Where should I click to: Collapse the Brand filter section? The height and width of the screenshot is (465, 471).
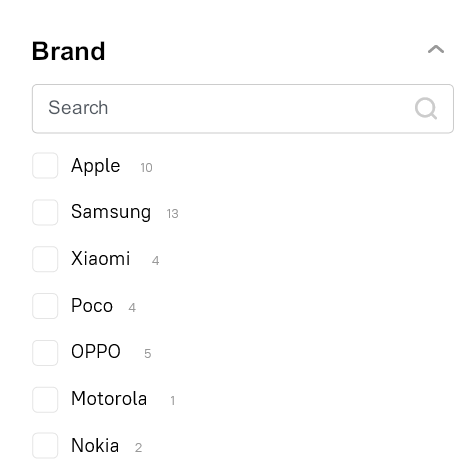coord(436,50)
